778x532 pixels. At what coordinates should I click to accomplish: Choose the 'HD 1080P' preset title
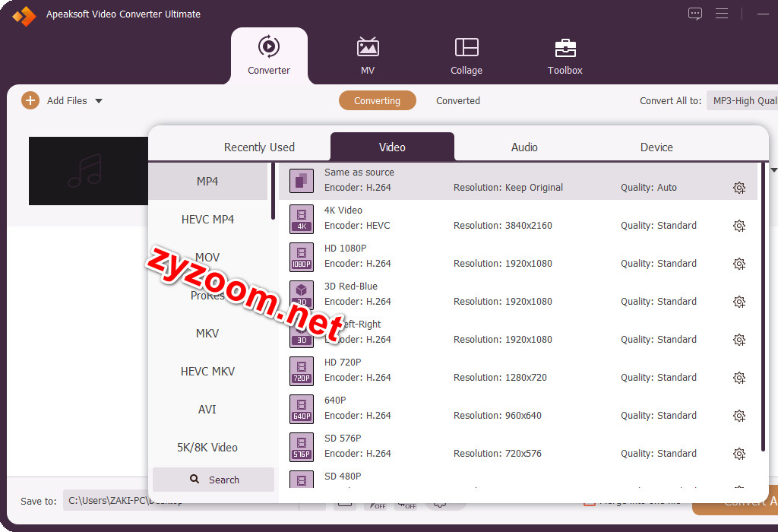tap(346, 248)
